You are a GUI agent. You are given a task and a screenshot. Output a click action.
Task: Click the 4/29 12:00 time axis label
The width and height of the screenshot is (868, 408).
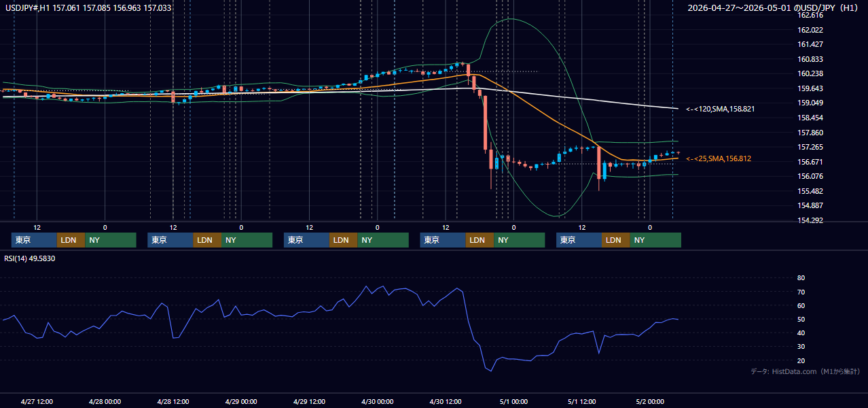pos(309,402)
